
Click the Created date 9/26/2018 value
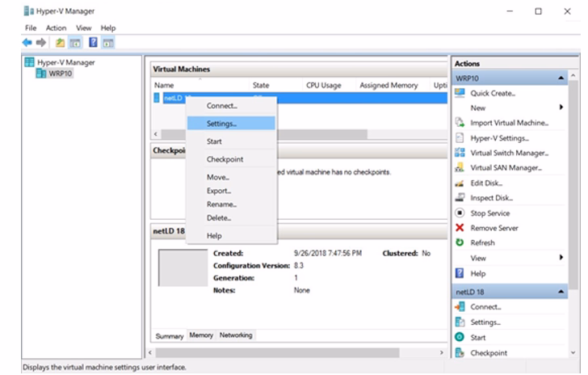click(x=328, y=254)
